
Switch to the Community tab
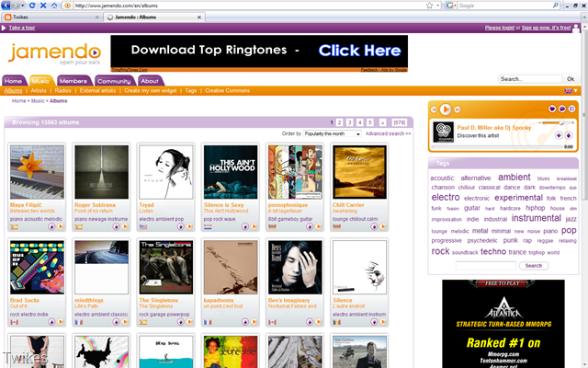(x=114, y=81)
